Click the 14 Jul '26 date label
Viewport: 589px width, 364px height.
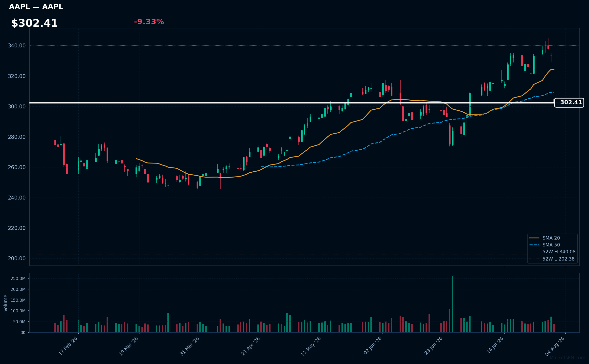tap(495, 345)
